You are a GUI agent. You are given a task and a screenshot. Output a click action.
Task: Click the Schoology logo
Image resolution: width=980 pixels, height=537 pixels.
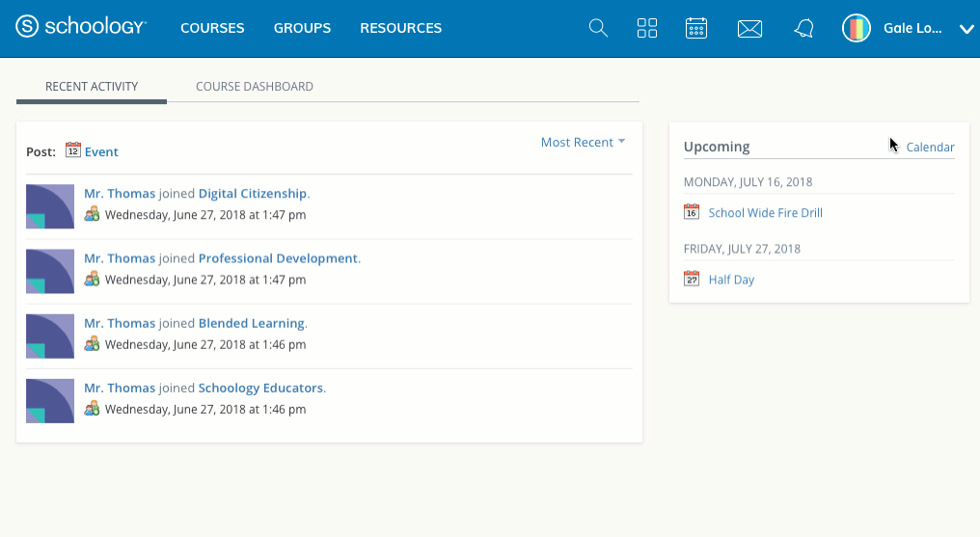[x=81, y=28]
